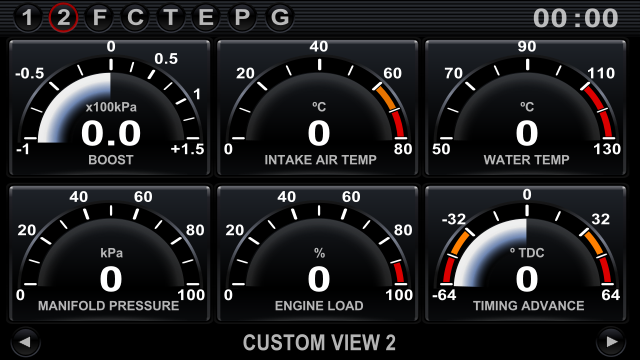
Task: Open the Engine Load gauge
Action: (x=318, y=253)
